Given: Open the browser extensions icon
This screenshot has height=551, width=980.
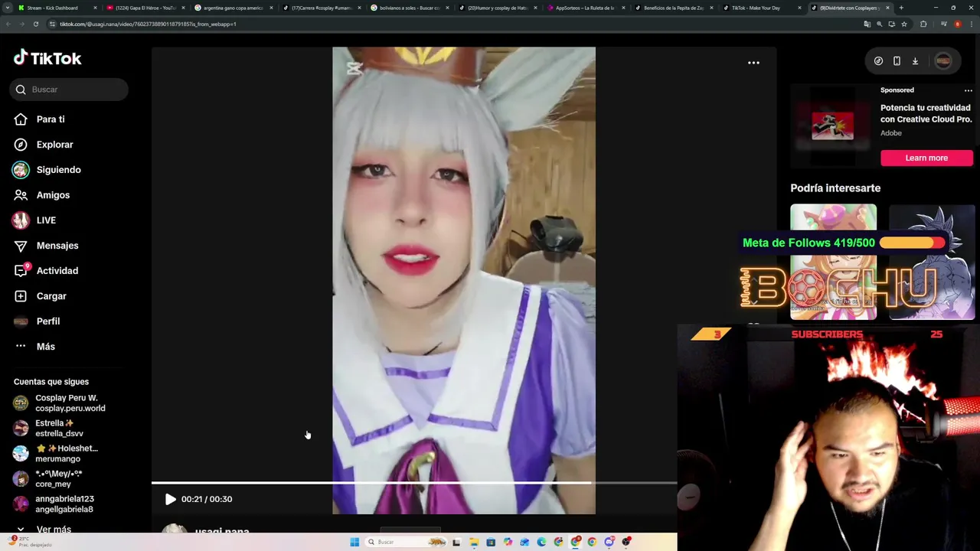Looking at the screenshot, I should pyautogui.click(x=923, y=24).
